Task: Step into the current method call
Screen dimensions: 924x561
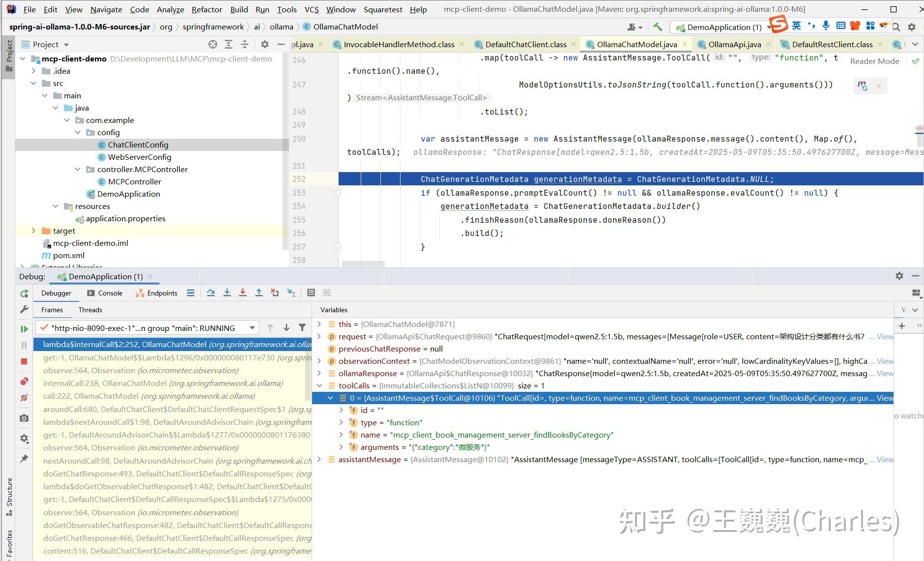Action: point(227,293)
